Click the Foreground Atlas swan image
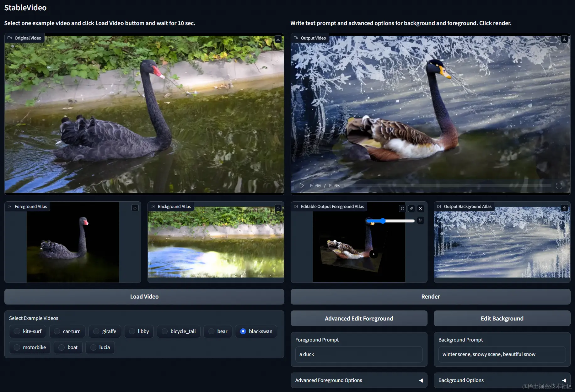Screen dimensions: 575x392 click(x=73, y=242)
